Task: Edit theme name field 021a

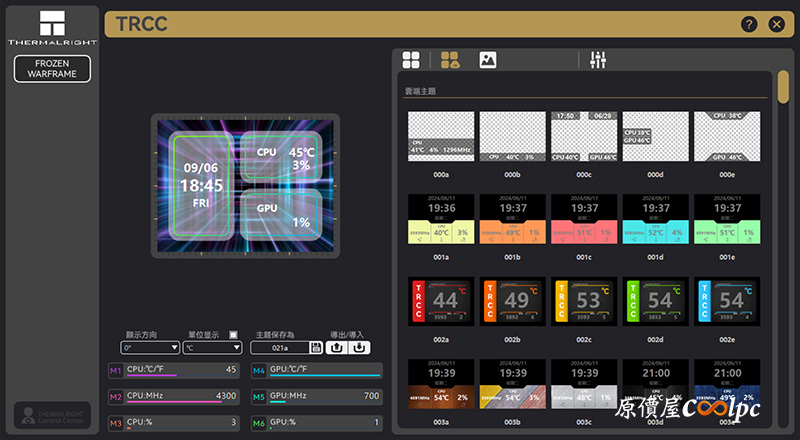Action: [280, 348]
